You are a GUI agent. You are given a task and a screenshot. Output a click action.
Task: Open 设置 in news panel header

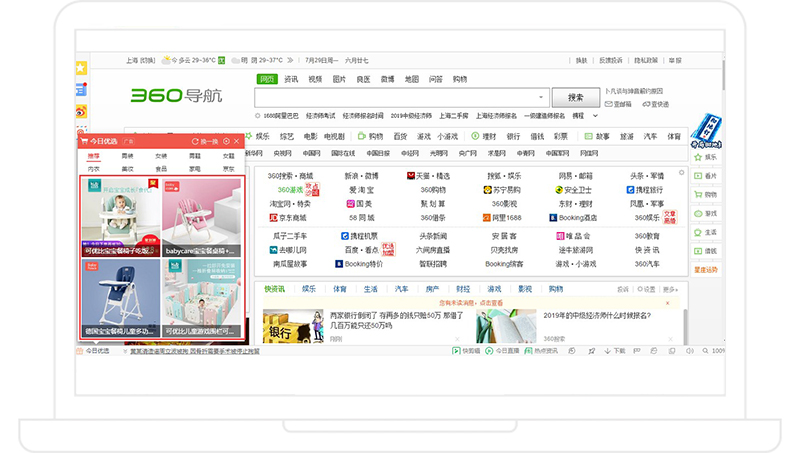[x=646, y=289]
